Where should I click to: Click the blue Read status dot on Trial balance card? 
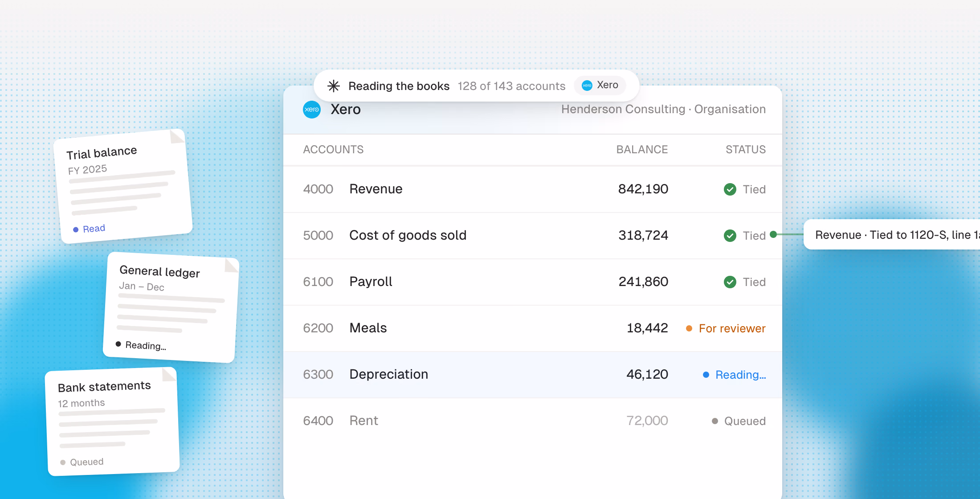click(x=76, y=229)
